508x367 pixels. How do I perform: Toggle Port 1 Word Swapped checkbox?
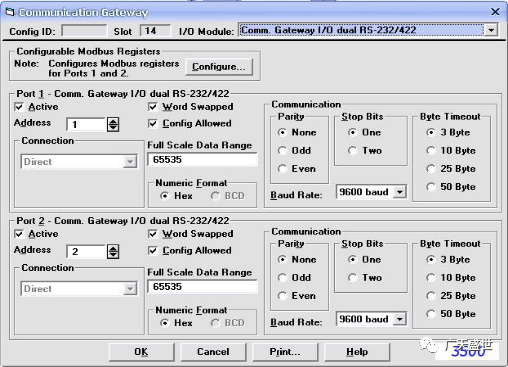coord(153,107)
